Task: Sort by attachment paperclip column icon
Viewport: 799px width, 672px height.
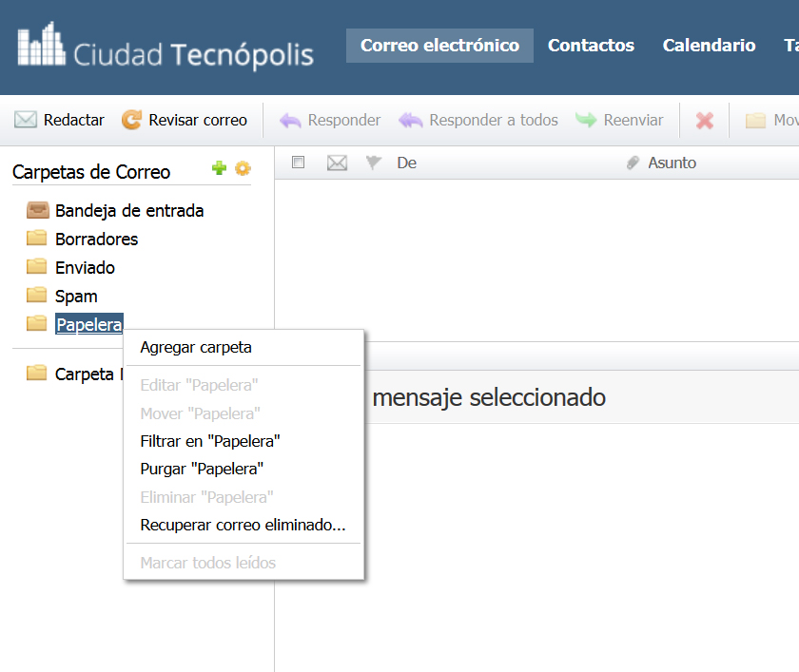Action: point(633,163)
